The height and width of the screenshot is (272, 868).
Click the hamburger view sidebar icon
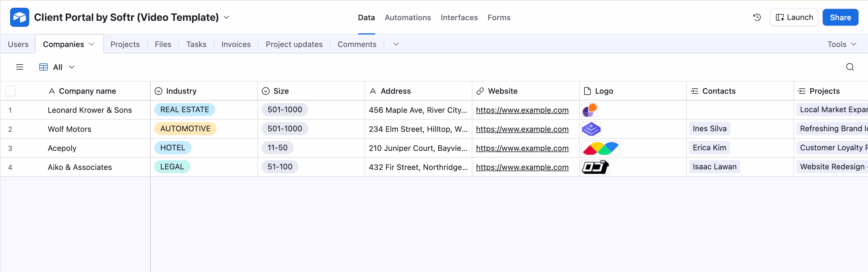(x=20, y=67)
